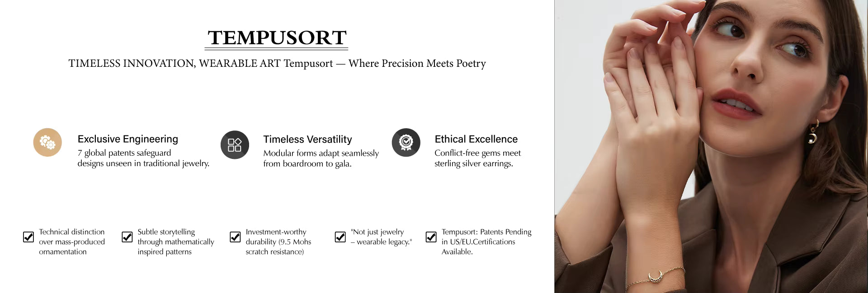This screenshot has height=293, width=868.
Task: Click the 7 global patents description text
Action: point(143,158)
